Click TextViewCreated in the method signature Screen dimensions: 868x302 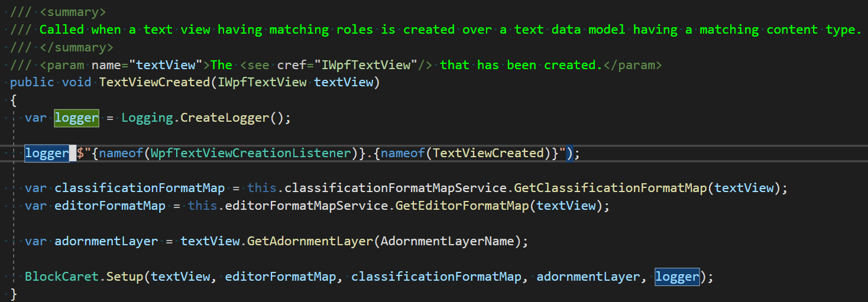[x=154, y=82]
